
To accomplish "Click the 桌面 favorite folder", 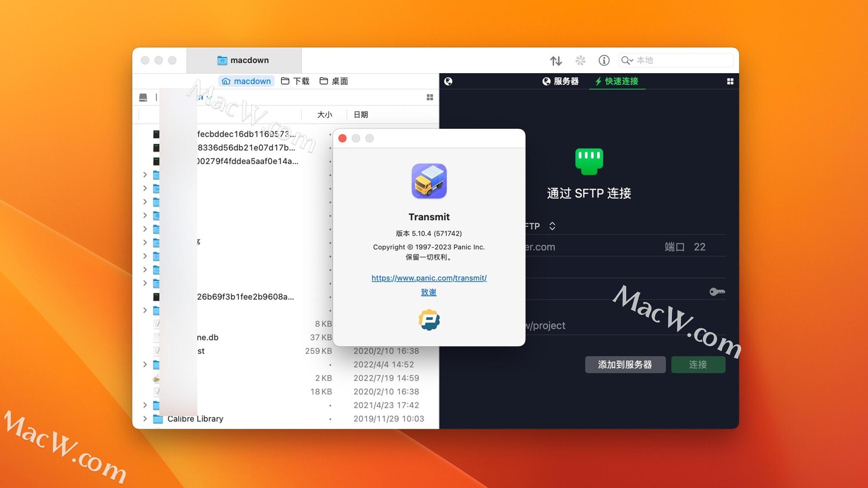I will tap(333, 81).
